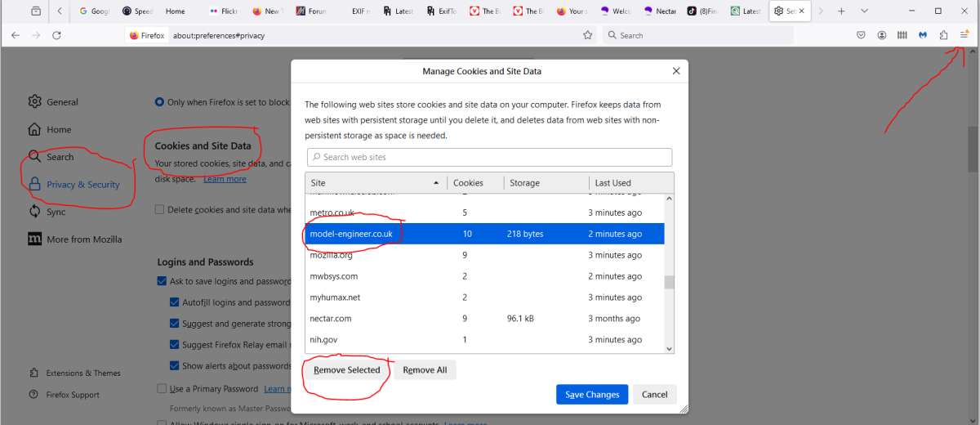
Task: Close the Manage Cookies and Site Data dialog
Action: coord(675,71)
